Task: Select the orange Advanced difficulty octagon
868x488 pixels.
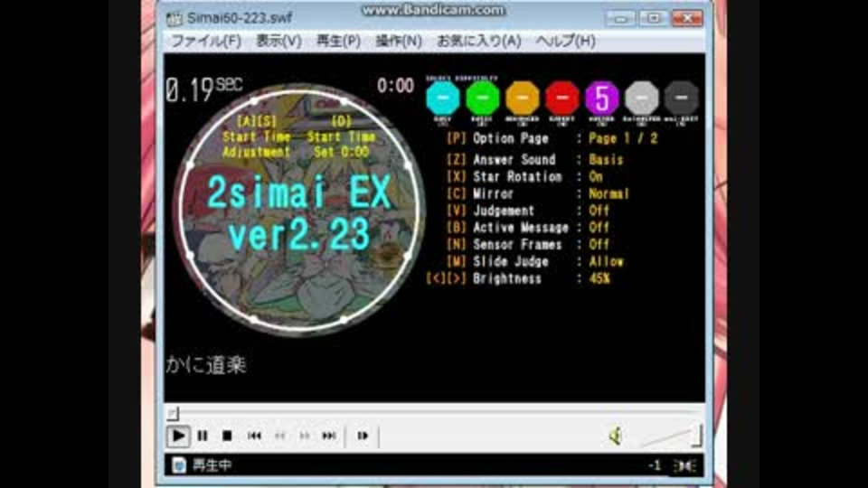Action: [x=523, y=98]
